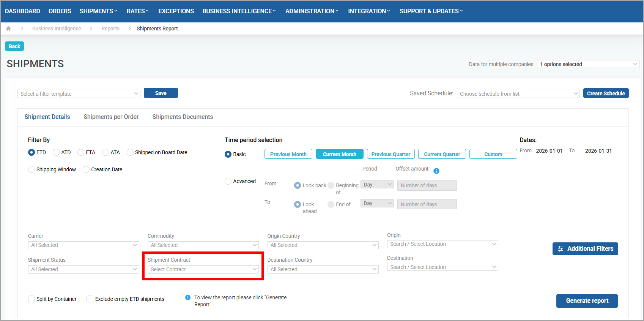Screen dimensions: 644x321
Task: Click the Create Schedule button
Action: [606, 93]
